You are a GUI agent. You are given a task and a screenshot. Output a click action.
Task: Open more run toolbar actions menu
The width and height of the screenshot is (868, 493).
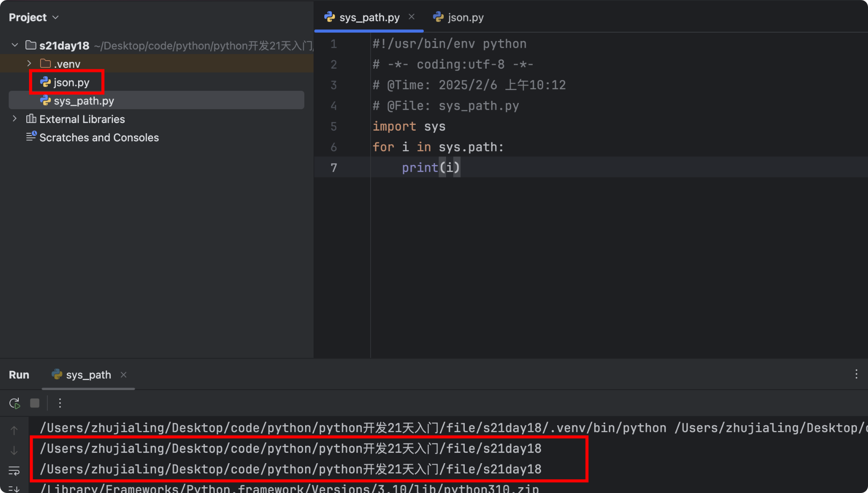click(60, 403)
